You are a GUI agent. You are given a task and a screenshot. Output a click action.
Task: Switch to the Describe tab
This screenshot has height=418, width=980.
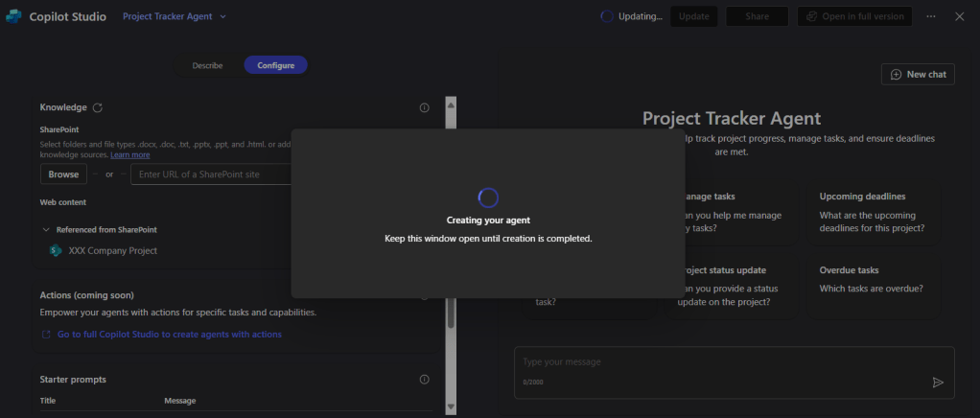point(207,65)
